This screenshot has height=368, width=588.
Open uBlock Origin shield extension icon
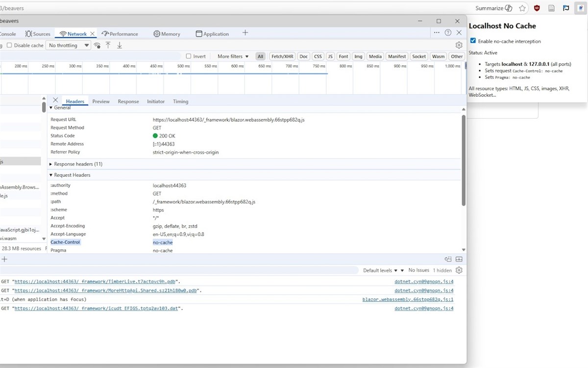pyautogui.click(x=537, y=8)
